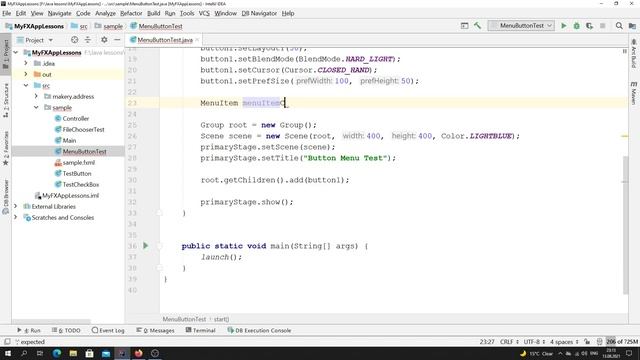
Task: Open the DB Browser tool window
Action: pyautogui.click(x=6, y=197)
